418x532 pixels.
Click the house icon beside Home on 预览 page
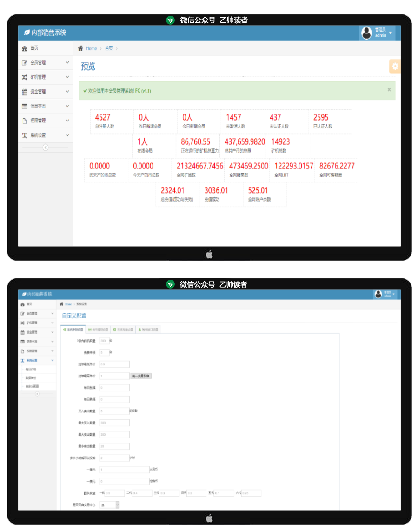(80, 48)
